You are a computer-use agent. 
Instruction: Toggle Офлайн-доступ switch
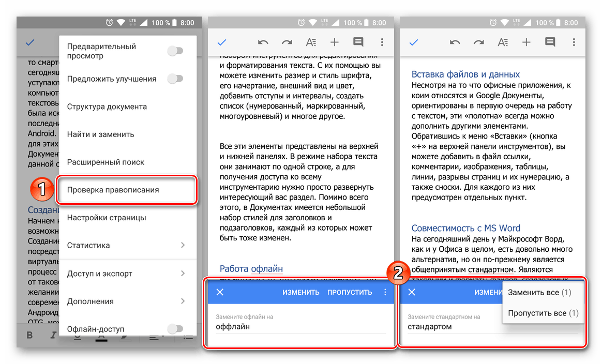(175, 329)
